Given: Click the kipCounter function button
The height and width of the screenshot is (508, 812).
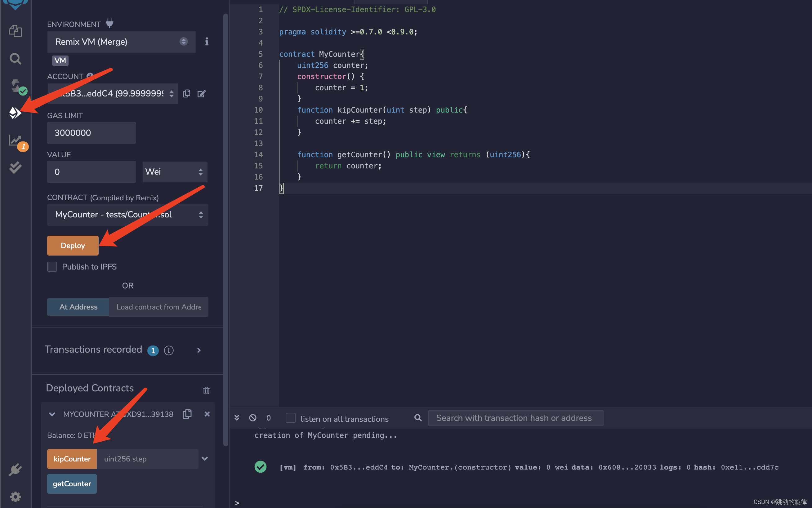Looking at the screenshot, I should pos(72,459).
